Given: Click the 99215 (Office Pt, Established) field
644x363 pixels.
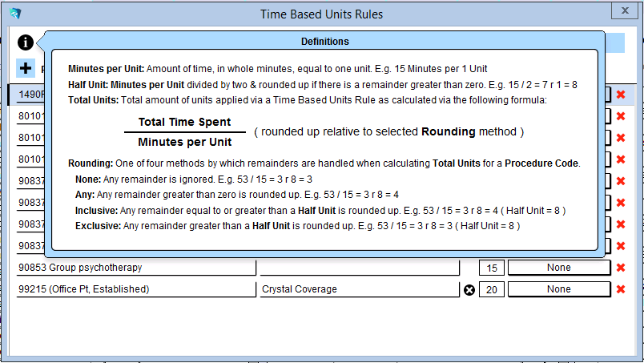Looking at the screenshot, I should click(136, 289).
